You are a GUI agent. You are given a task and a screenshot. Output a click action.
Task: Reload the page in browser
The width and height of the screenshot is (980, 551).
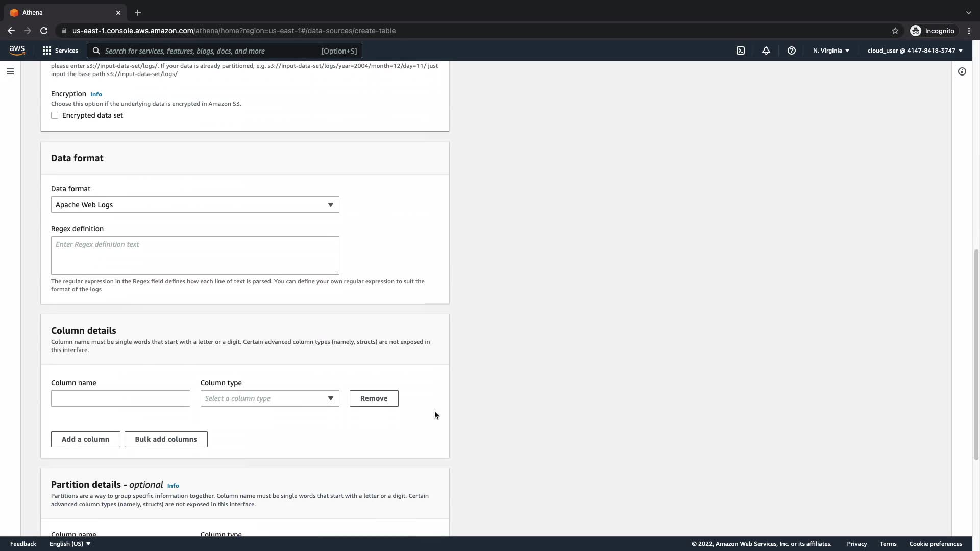click(44, 31)
